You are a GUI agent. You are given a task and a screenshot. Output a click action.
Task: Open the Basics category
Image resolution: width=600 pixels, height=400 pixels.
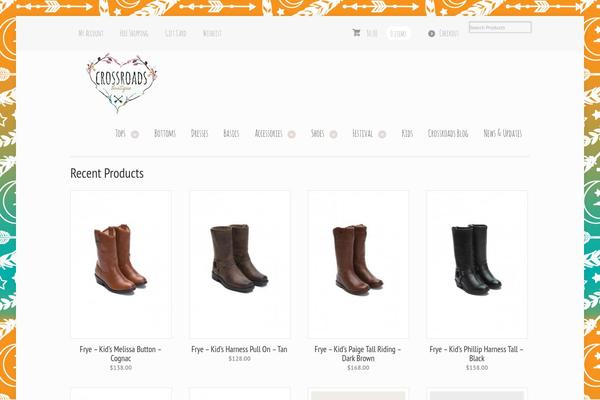[x=231, y=133]
